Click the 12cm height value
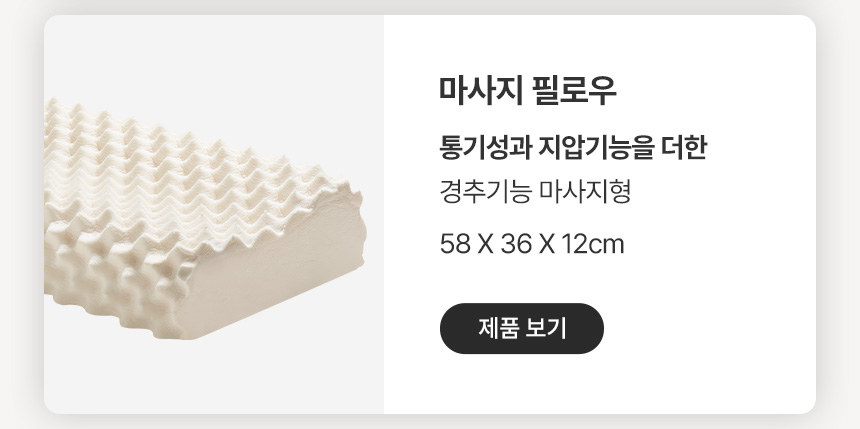Viewport: 860px width, 429px height. coord(593,244)
